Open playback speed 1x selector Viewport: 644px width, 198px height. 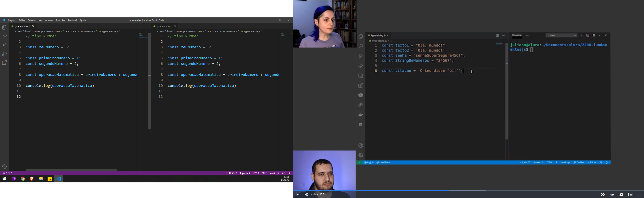[612, 195]
